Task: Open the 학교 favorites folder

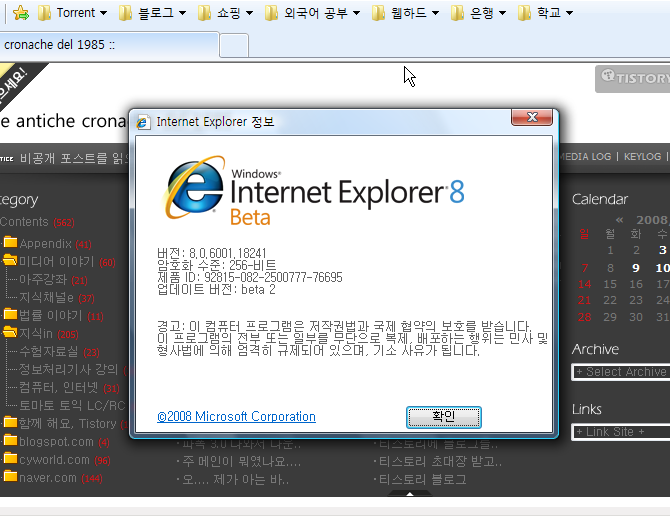Action: pyautogui.click(x=545, y=13)
